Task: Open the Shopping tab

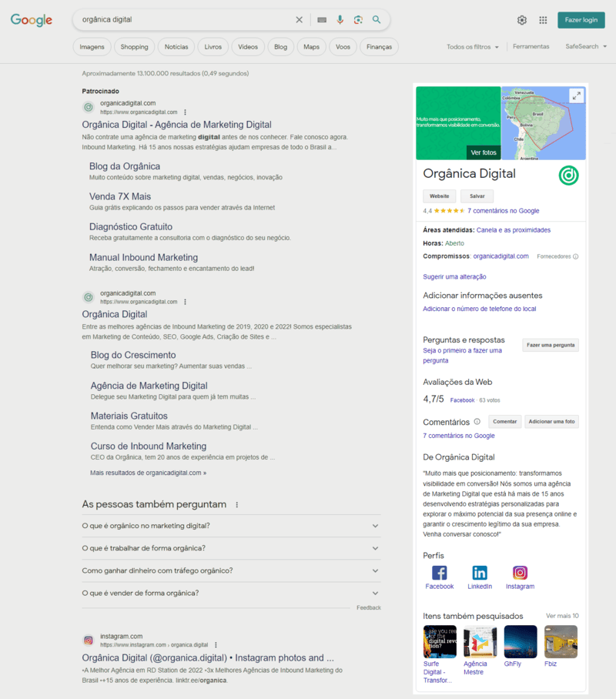Action: tap(134, 46)
